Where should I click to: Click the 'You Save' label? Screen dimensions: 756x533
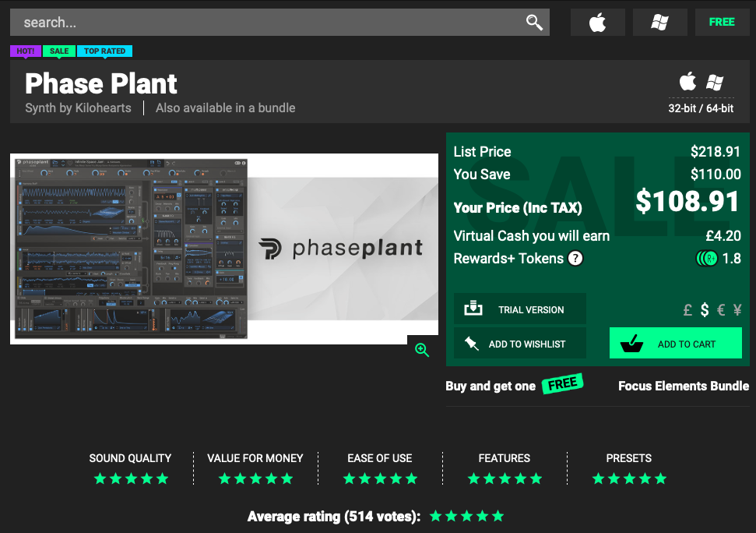[x=482, y=174]
